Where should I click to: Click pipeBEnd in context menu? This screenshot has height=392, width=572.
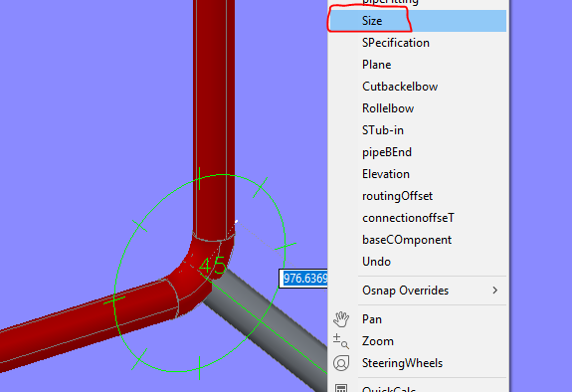click(417, 152)
